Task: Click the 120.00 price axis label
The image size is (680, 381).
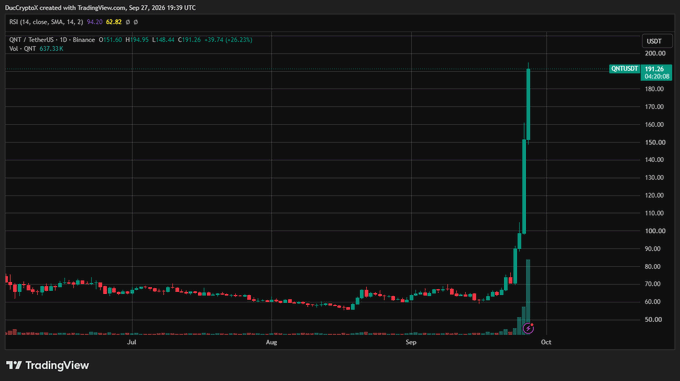Action: (654, 195)
